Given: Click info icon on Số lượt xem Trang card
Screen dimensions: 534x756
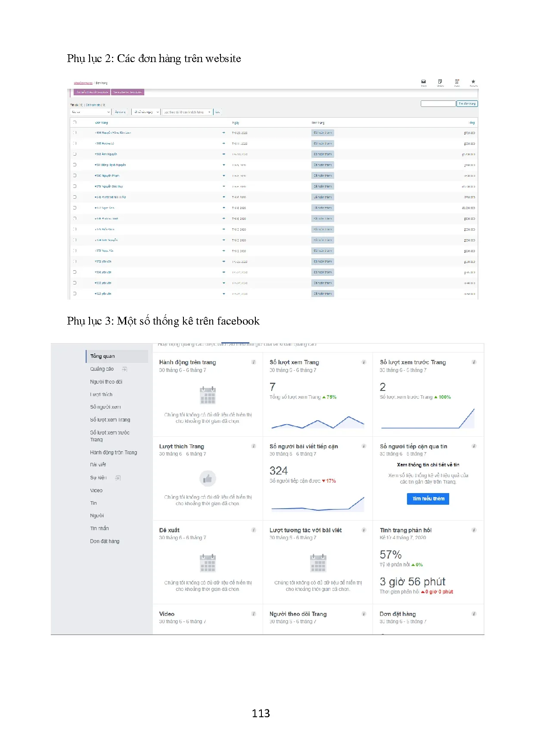Looking at the screenshot, I should click(x=364, y=362).
